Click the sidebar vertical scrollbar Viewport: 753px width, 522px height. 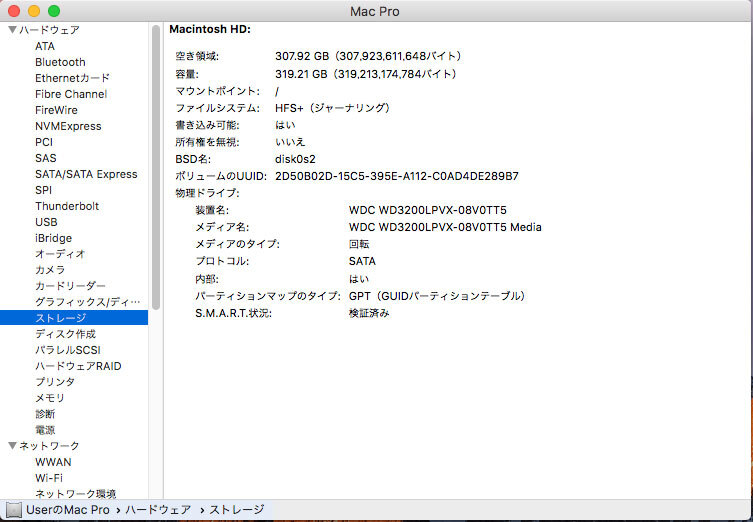click(x=155, y=150)
